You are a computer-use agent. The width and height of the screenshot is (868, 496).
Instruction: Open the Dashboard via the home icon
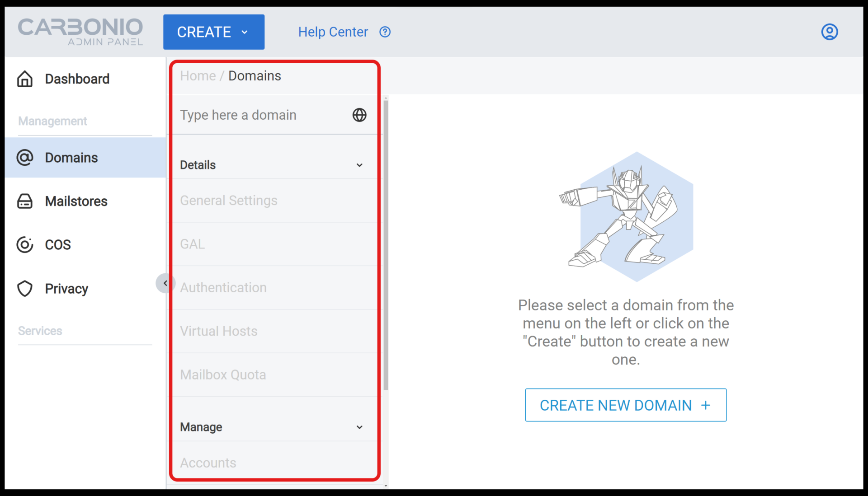(x=25, y=79)
